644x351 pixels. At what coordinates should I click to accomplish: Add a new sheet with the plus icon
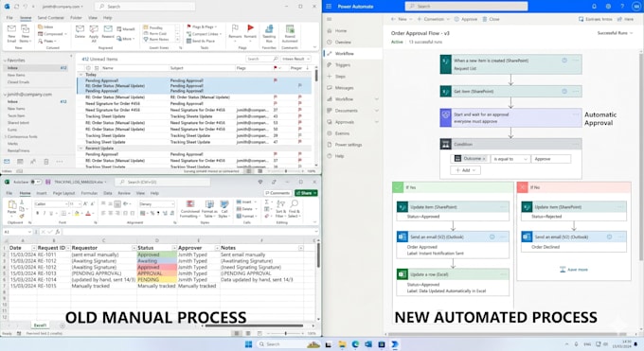coord(62,325)
